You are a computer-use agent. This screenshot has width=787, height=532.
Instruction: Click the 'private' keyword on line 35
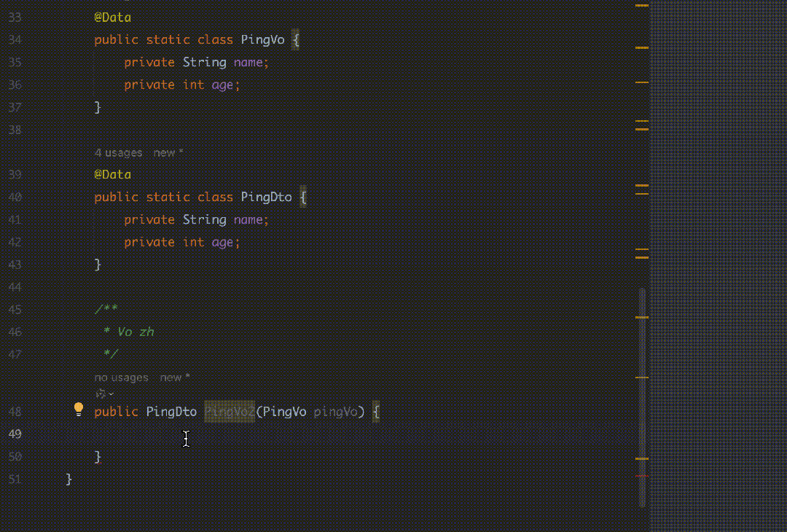(149, 62)
